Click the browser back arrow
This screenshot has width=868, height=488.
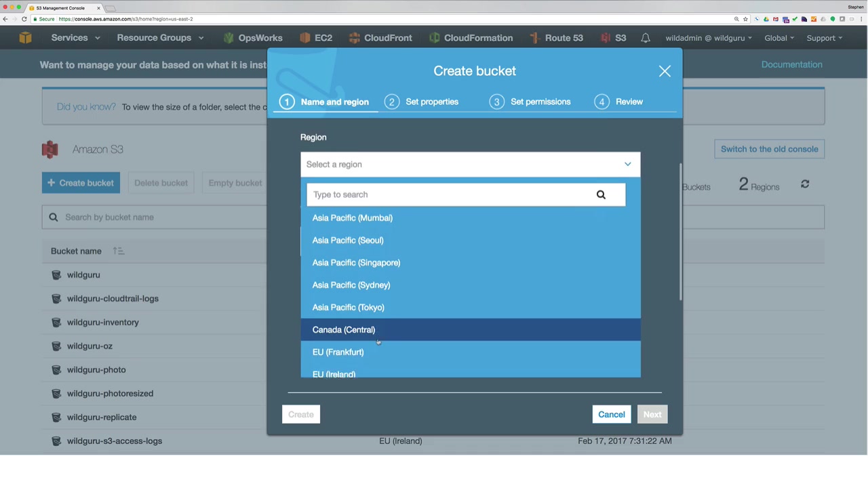click(x=5, y=19)
